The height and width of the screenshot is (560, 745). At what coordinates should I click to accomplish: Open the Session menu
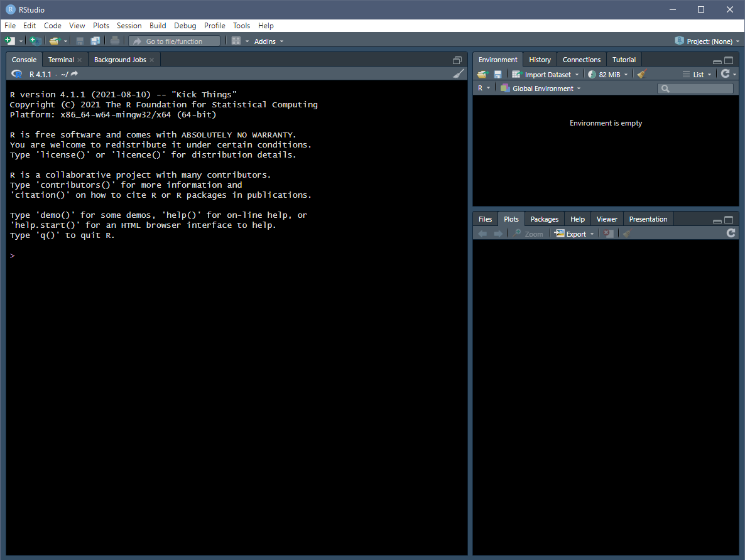[129, 26]
